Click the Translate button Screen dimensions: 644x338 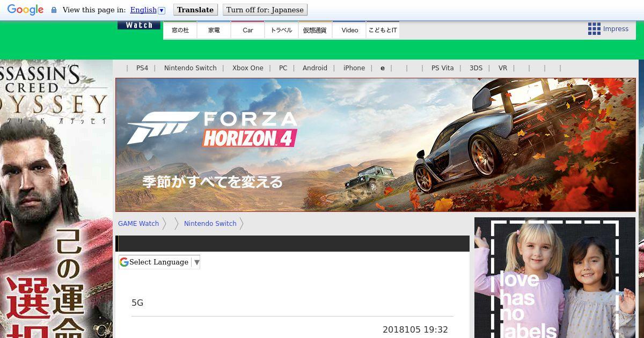[195, 10]
